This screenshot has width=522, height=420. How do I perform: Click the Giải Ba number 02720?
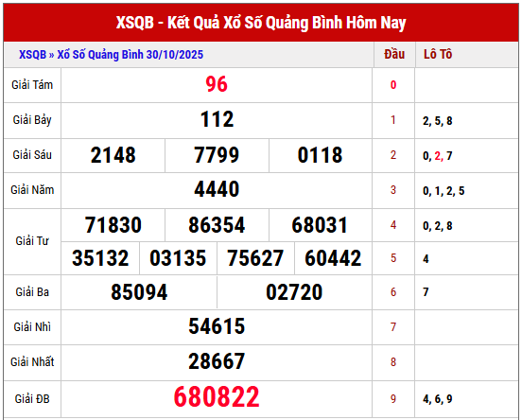pos(294,292)
